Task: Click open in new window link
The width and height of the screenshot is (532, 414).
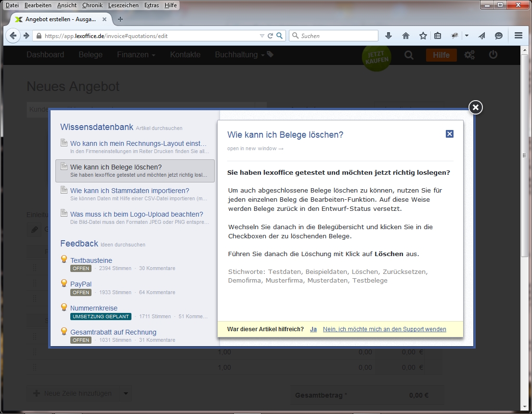Action: pos(255,149)
